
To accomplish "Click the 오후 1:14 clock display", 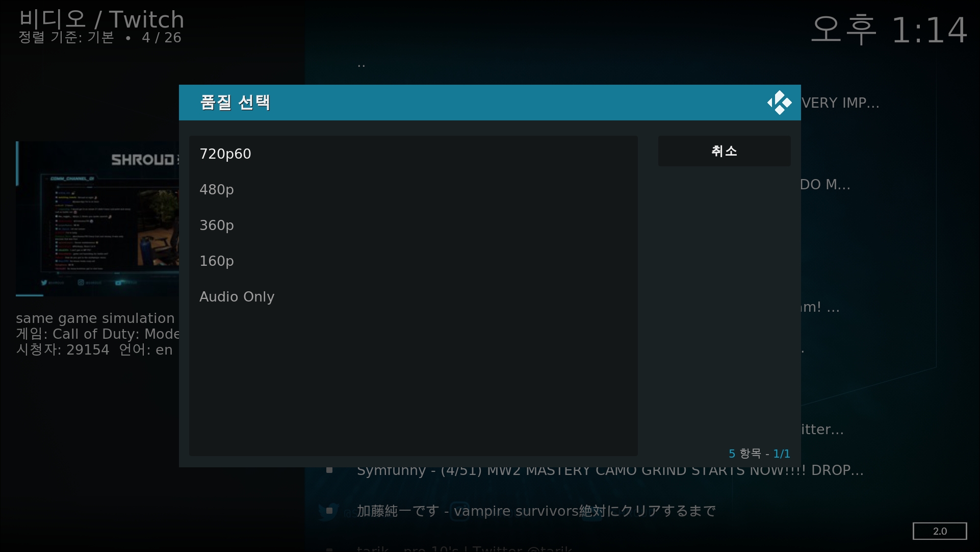I will pyautogui.click(x=889, y=30).
